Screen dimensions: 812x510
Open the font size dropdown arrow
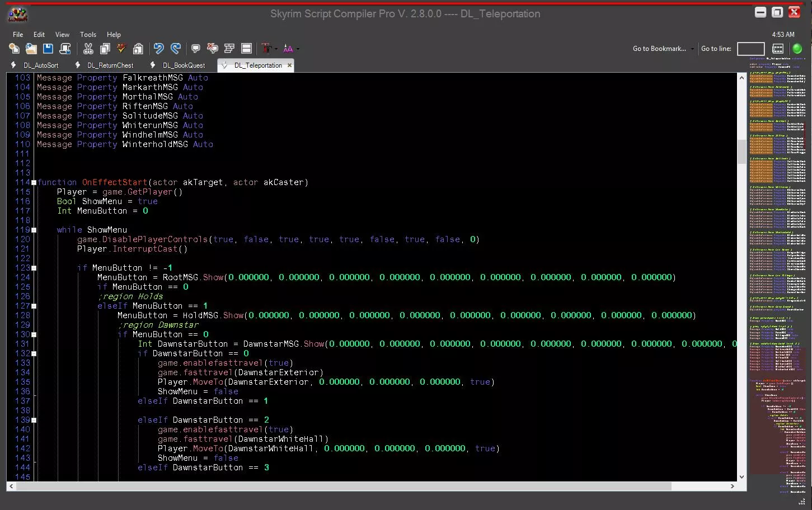point(298,49)
